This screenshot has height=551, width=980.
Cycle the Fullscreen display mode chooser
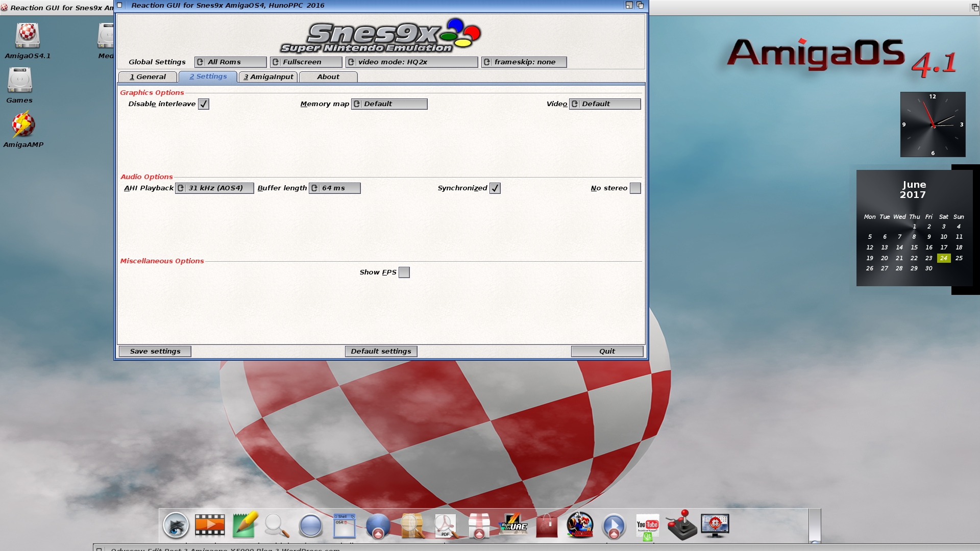coord(306,62)
